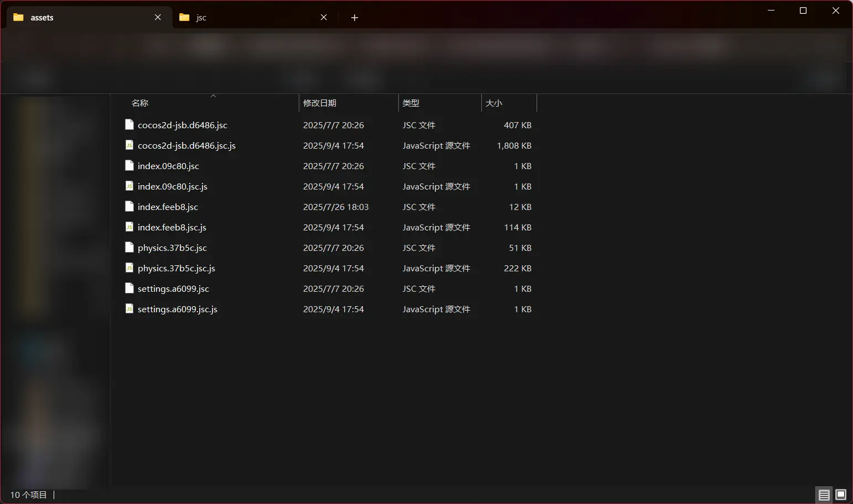Sort files by 大小 column header
The height and width of the screenshot is (504, 853).
coord(494,103)
